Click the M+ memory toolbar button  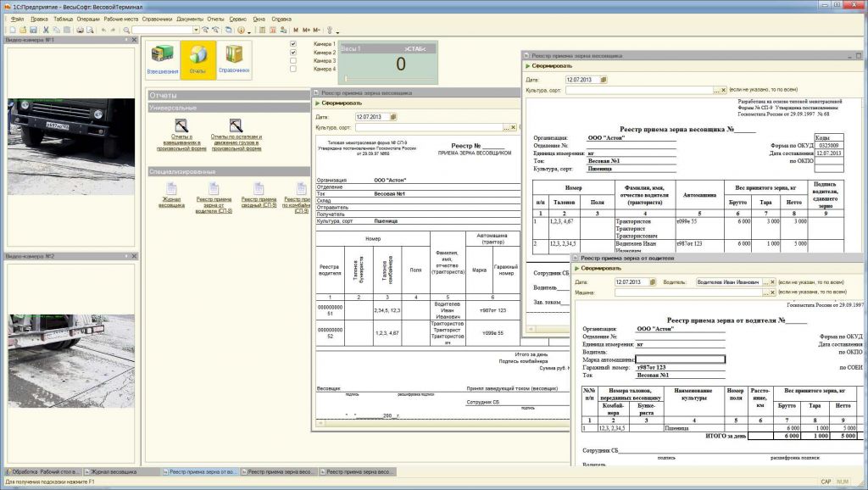click(x=306, y=30)
